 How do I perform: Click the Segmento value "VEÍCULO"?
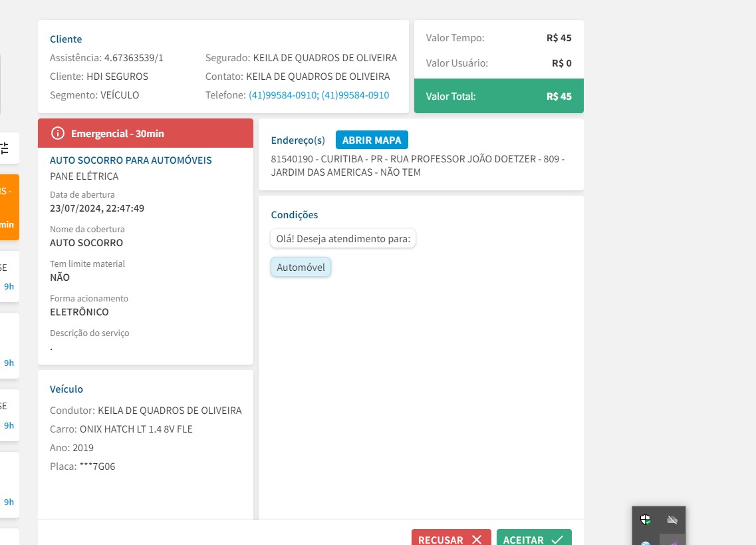point(120,95)
